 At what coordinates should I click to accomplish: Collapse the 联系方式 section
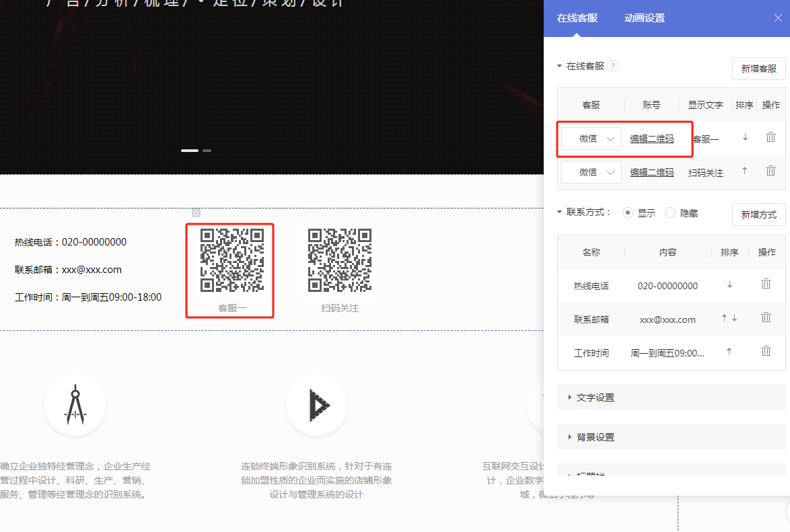559,212
